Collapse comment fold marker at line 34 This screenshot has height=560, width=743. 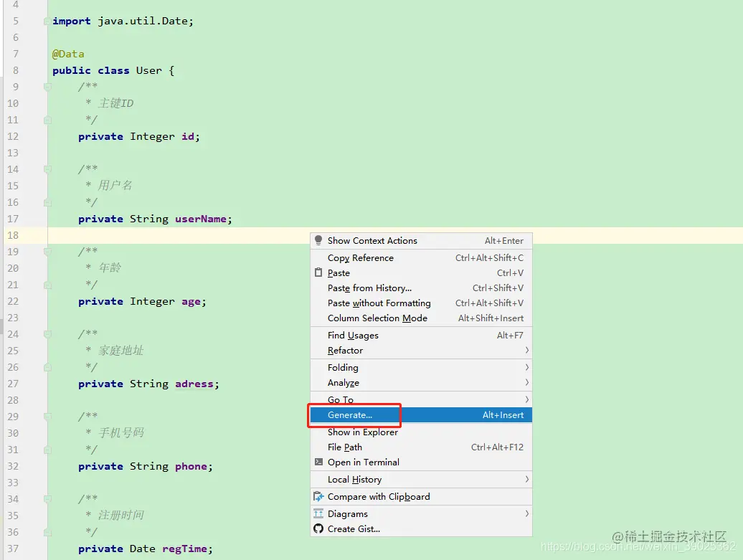47,499
